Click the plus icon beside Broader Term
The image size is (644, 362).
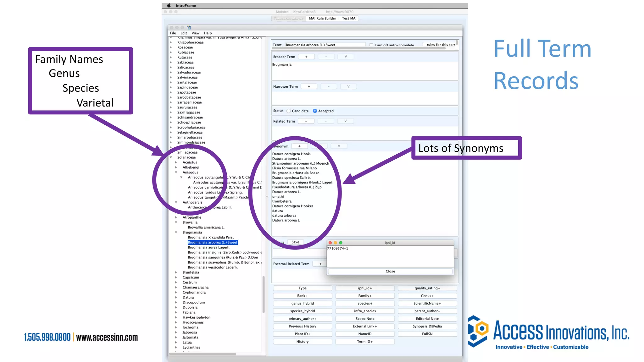306,57
